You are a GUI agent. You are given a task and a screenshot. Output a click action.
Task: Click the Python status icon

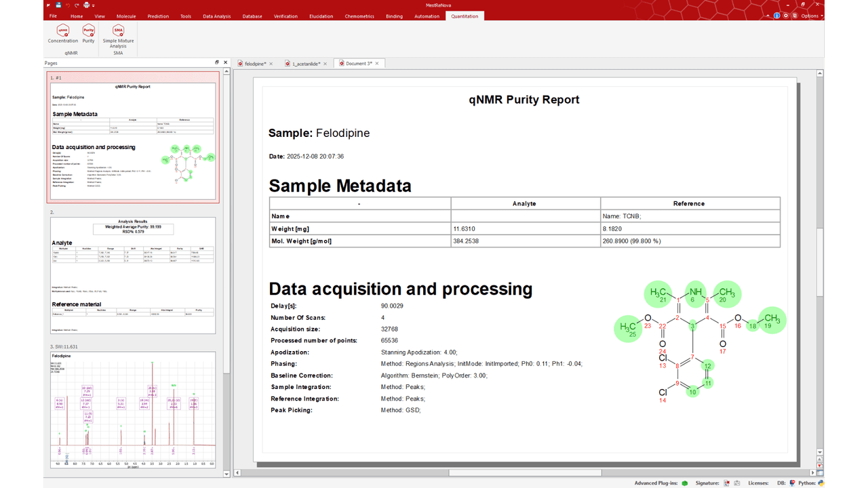821,483
